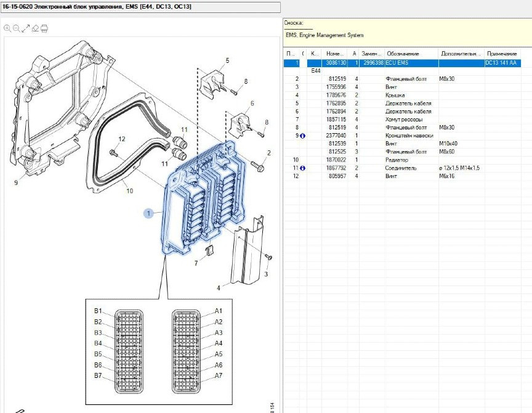532x413 pixels.
Task: Click the zoom out magnifier icon
Action: click(16, 28)
